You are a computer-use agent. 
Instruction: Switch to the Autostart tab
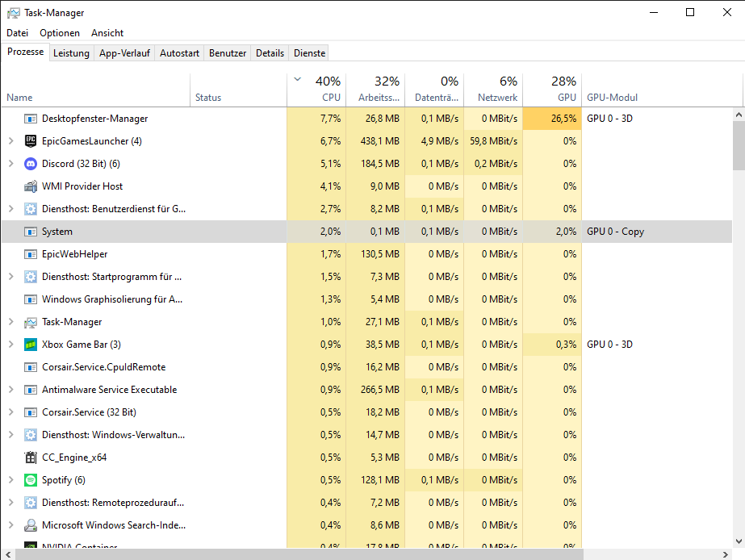[x=180, y=53]
